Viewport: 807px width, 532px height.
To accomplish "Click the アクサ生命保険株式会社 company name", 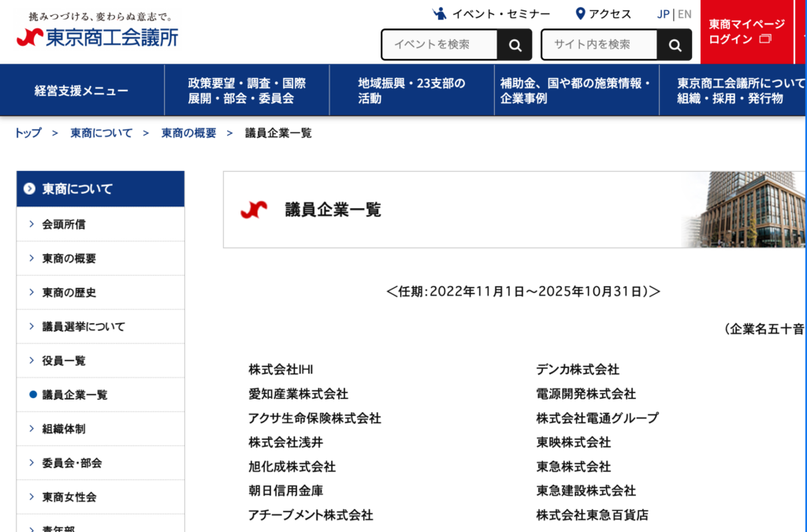I will tap(315, 418).
